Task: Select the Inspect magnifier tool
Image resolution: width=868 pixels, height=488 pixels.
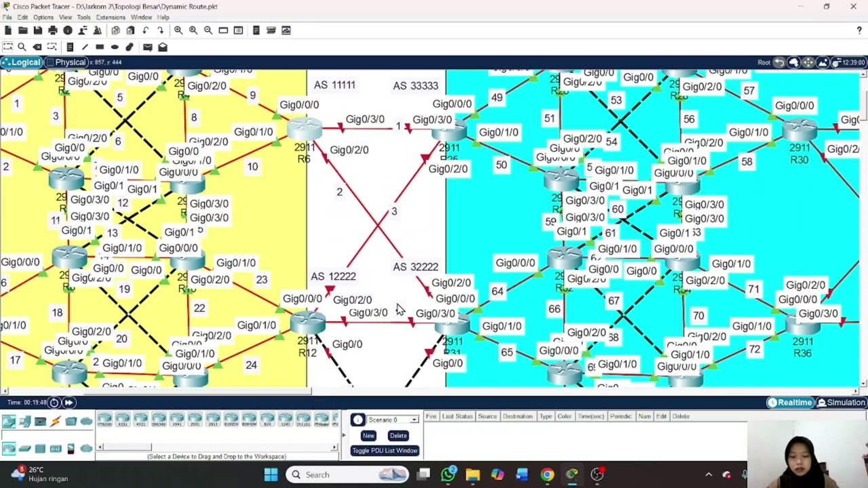Action: pos(22,47)
